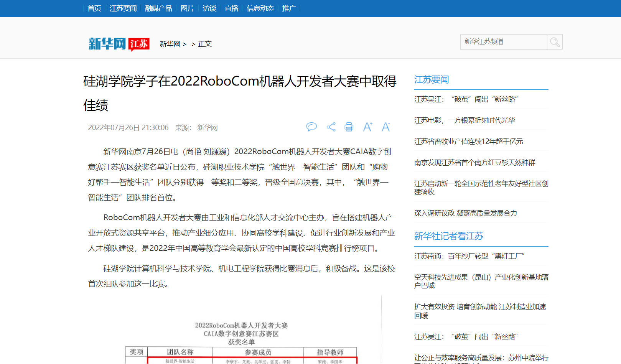Open the first 江苏吴江 "破茧" article under 江苏要闻
Viewport: 621px width, 364px height.
pyautogui.click(x=466, y=99)
